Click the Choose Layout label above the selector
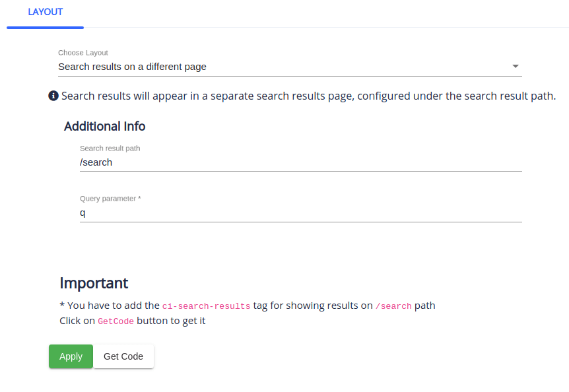Screen dimensions: 569x392 pos(83,52)
